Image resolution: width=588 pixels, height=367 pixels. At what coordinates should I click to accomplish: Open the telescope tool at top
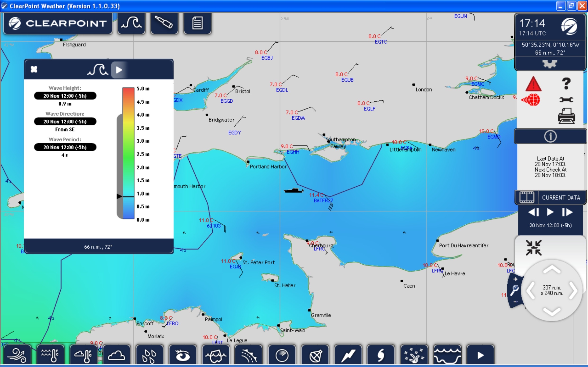pyautogui.click(x=164, y=23)
